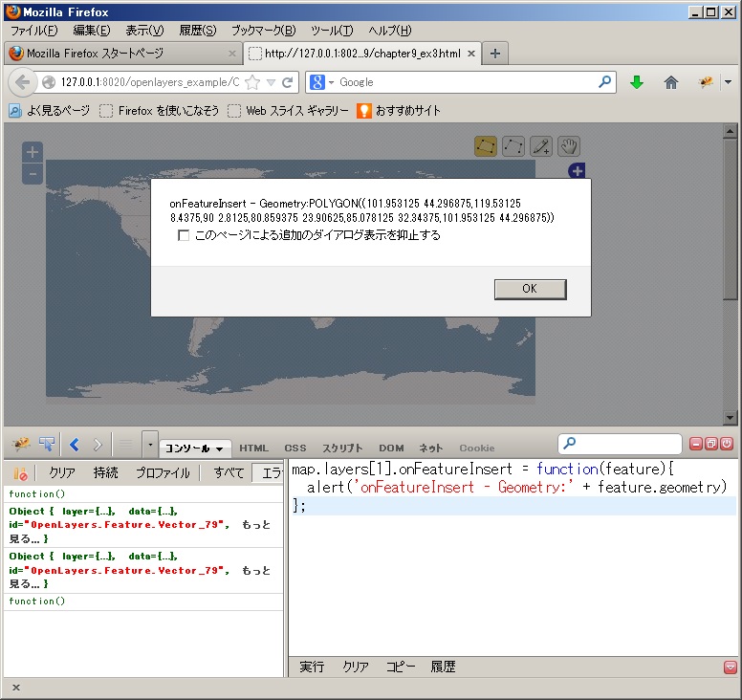This screenshot has width=742, height=700.
Task: Check the suppress additional dialogs checkbox
Action: tap(184, 235)
